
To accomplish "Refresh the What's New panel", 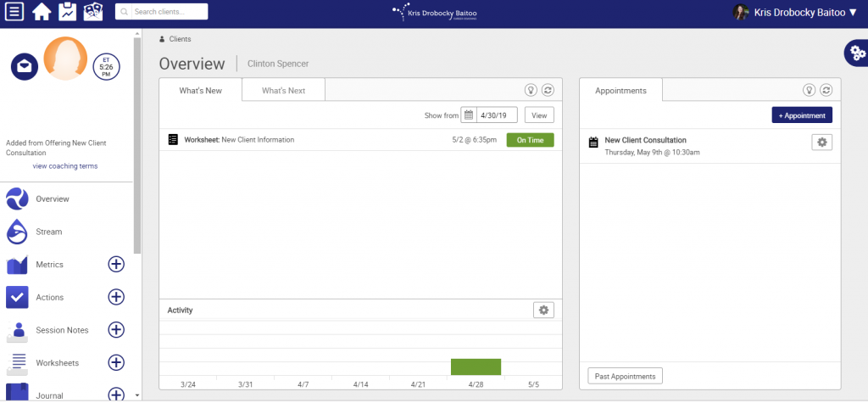I will coord(548,90).
